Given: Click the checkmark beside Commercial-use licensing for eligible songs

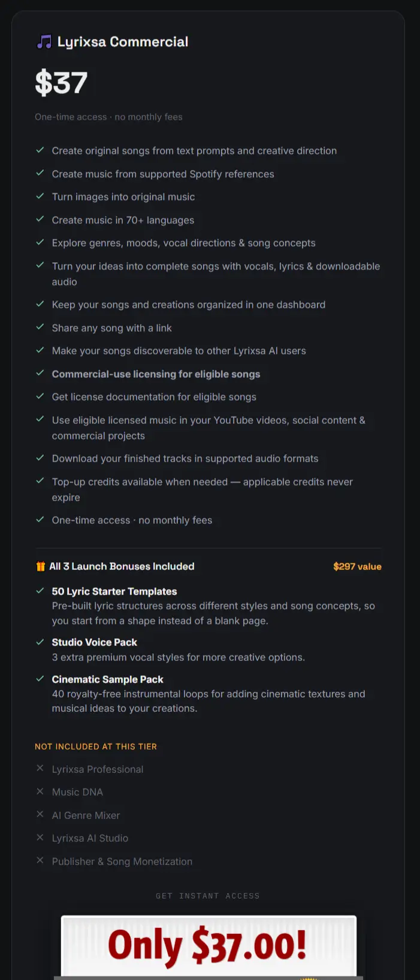Looking at the screenshot, I should (x=40, y=373).
